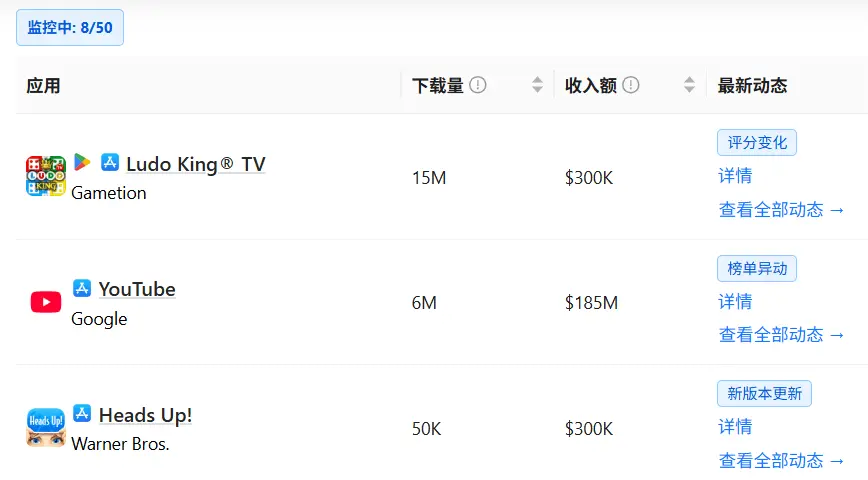Sort the table by 收入额 column
The image size is (868, 480).
(x=689, y=85)
